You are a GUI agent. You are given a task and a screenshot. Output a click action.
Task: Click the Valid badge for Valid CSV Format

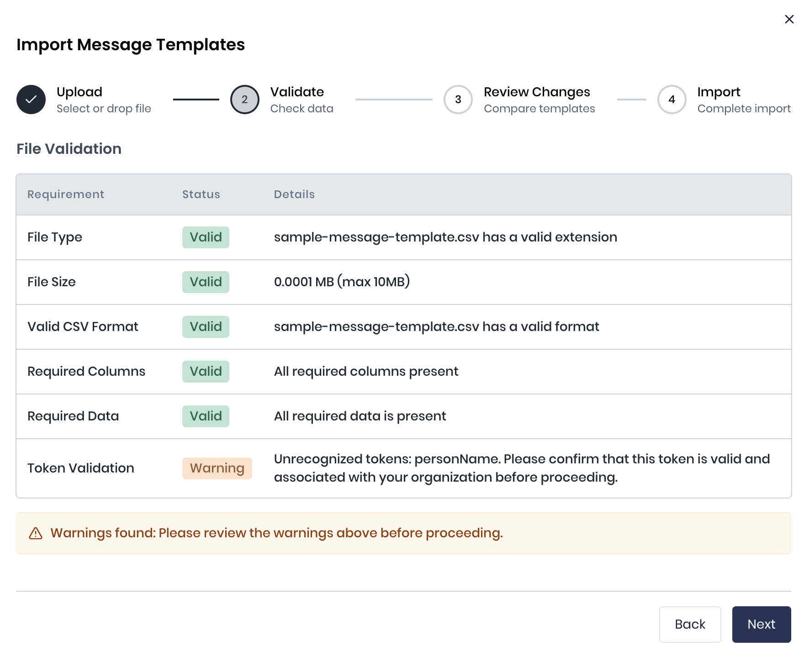206,327
